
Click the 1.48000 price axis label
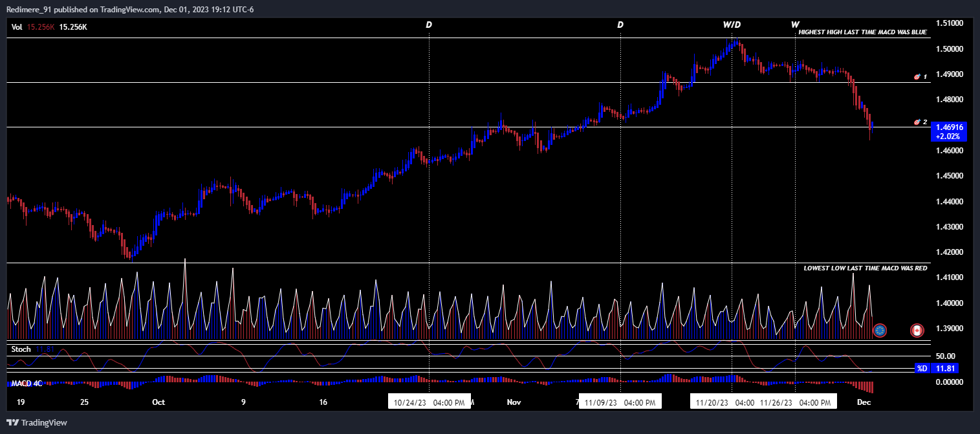click(950, 100)
